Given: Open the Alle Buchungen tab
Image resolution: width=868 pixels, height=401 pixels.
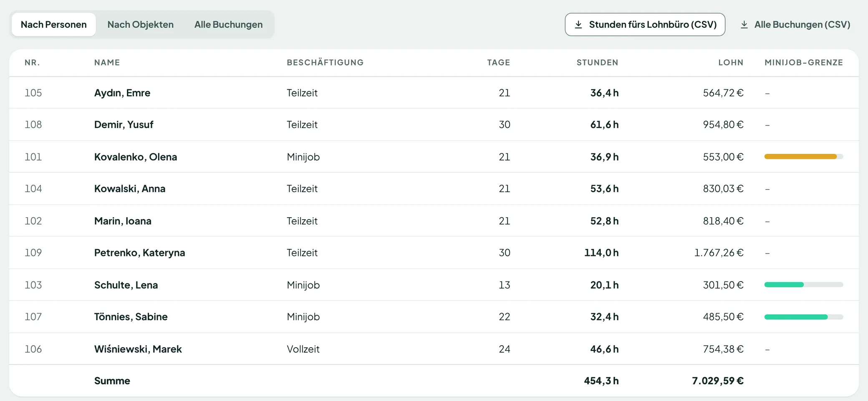Looking at the screenshot, I should click(x=228, y=25).
